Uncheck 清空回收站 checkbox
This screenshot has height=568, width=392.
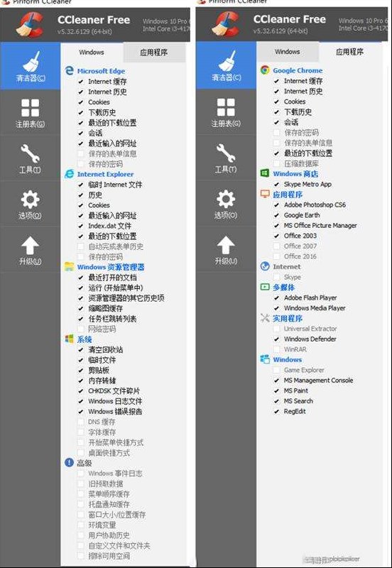pos(81,349)
